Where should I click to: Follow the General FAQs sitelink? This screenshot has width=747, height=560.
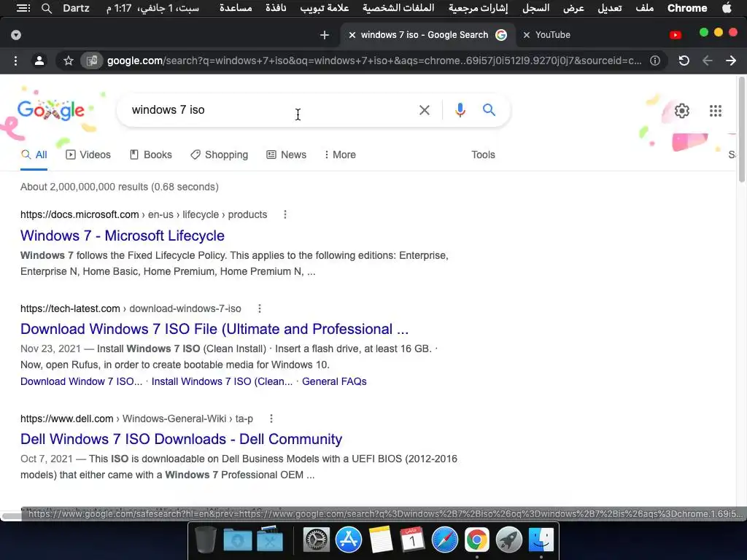point(334,381)
